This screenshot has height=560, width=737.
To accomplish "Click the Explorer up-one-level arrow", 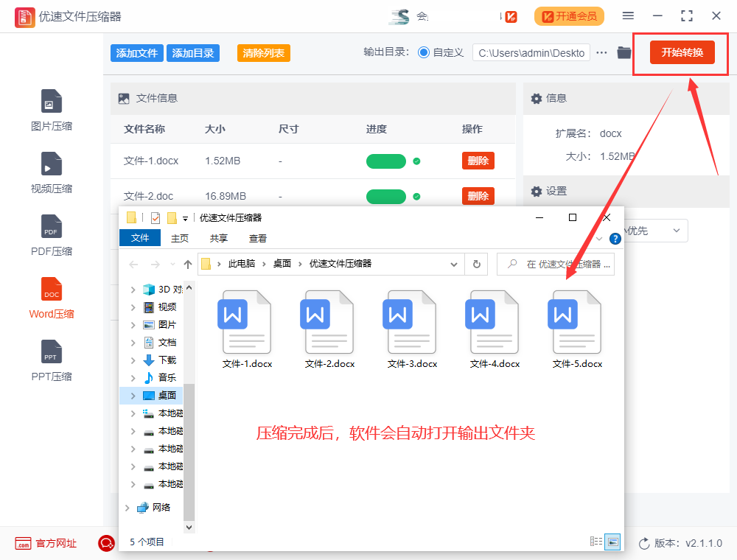I will 188,265.
